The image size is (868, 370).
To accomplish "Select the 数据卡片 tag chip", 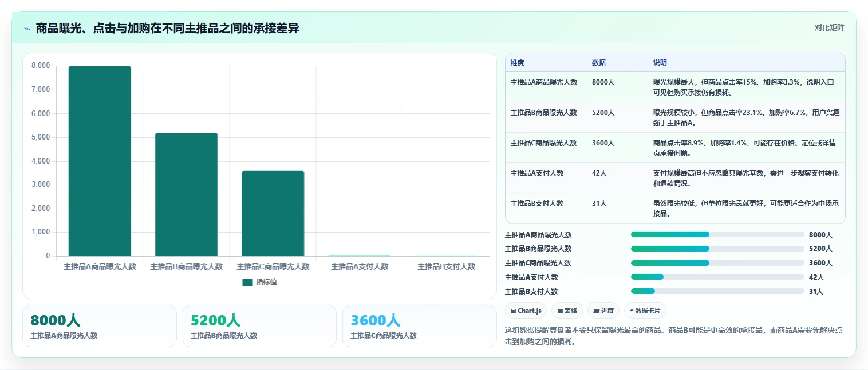I will tap(645, 311).
